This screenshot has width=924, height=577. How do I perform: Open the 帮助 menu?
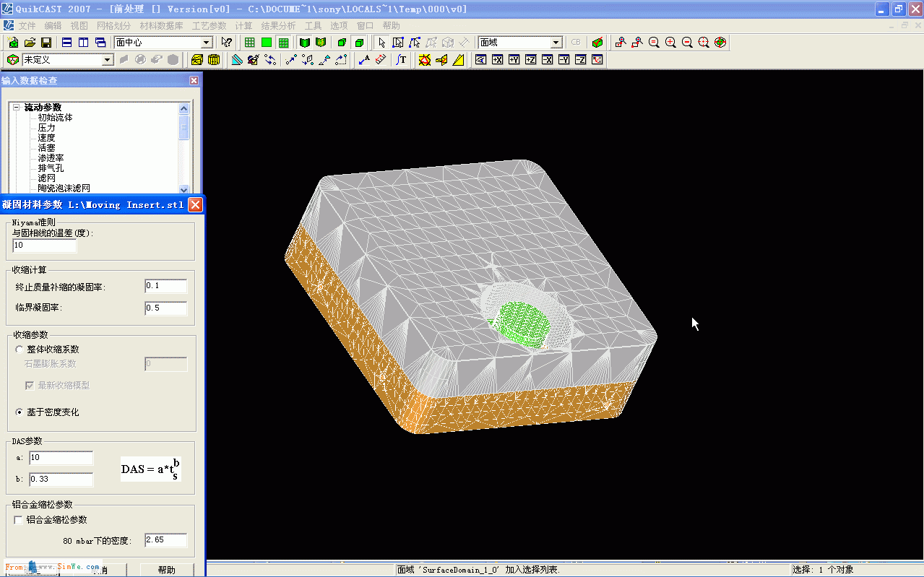coord(391,25)
